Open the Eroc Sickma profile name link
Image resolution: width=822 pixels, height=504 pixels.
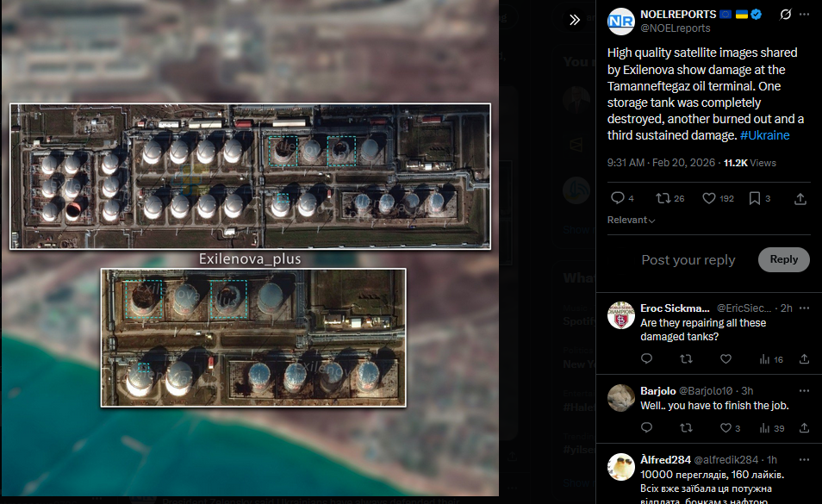pos(675,308)
